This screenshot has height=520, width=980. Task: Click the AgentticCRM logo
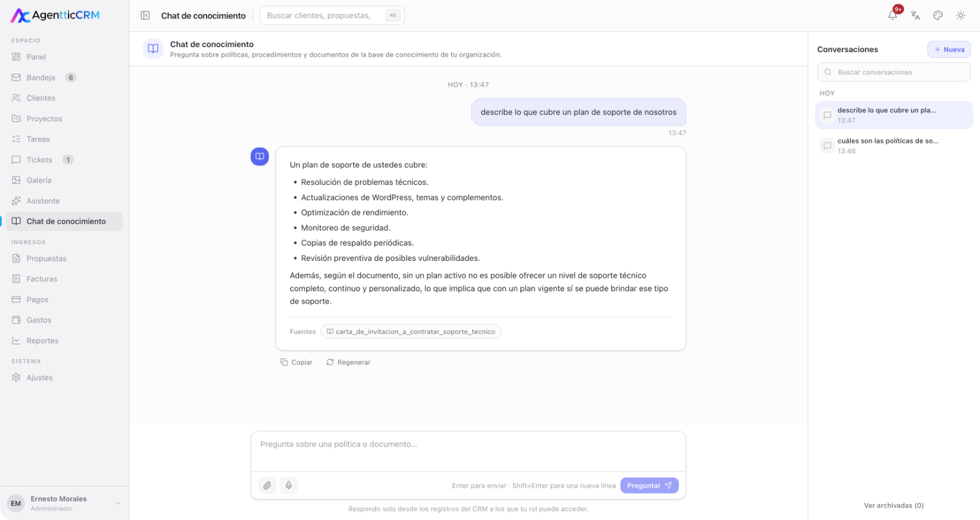point(55,15)
